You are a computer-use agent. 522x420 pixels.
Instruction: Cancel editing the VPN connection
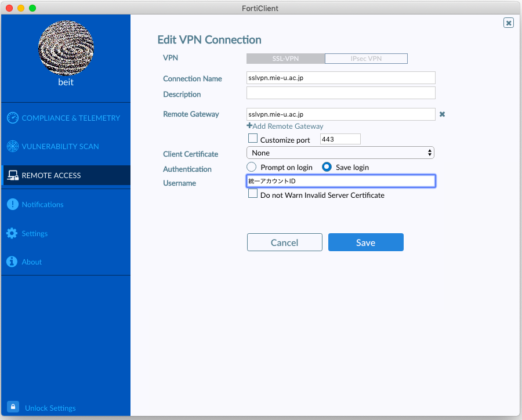tap(284, 242)
